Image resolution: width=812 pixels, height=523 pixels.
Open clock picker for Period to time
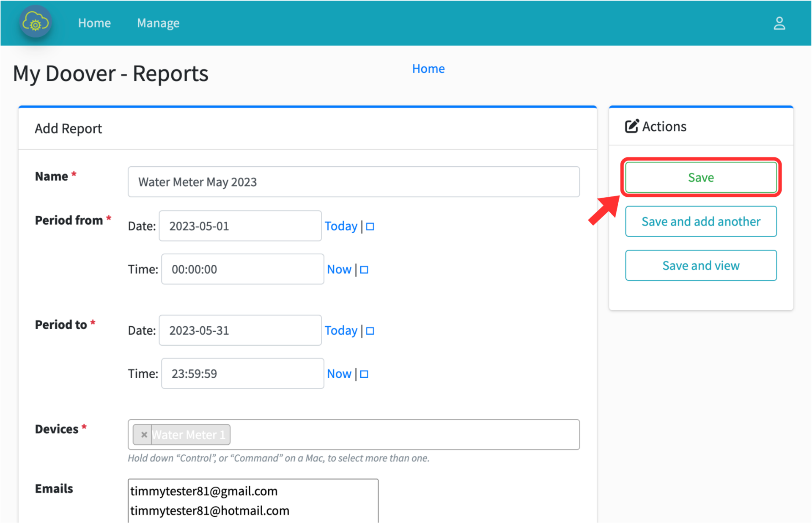364,374
